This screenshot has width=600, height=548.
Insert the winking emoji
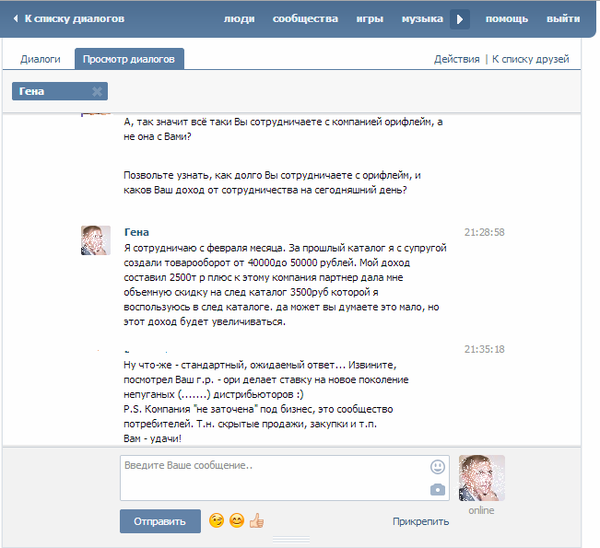(216, 521)
